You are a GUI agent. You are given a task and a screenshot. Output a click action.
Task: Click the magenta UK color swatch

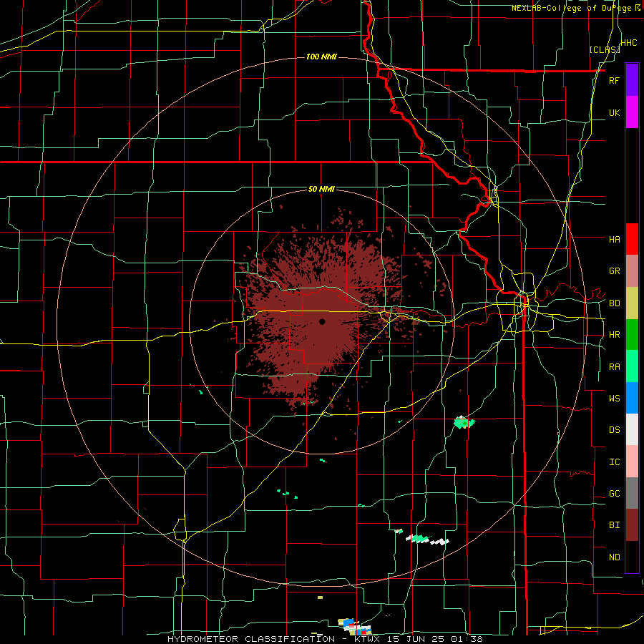pos(632,112)
